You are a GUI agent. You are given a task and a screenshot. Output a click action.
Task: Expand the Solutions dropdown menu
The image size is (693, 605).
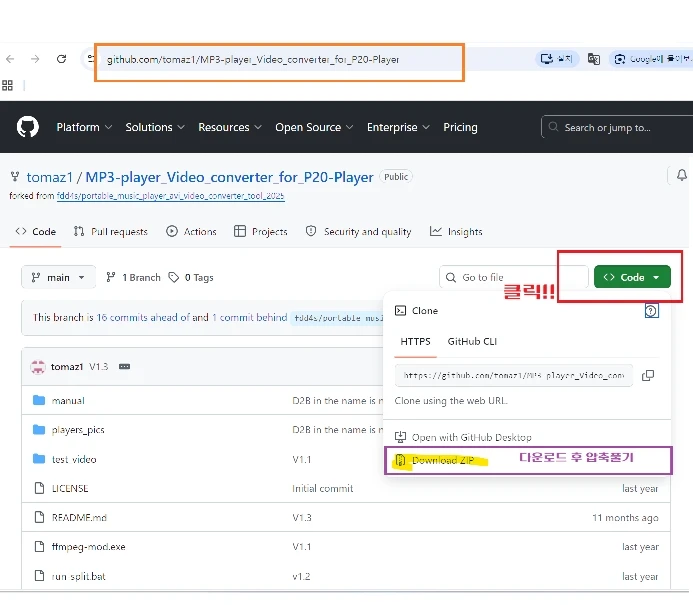click(155, 127)
